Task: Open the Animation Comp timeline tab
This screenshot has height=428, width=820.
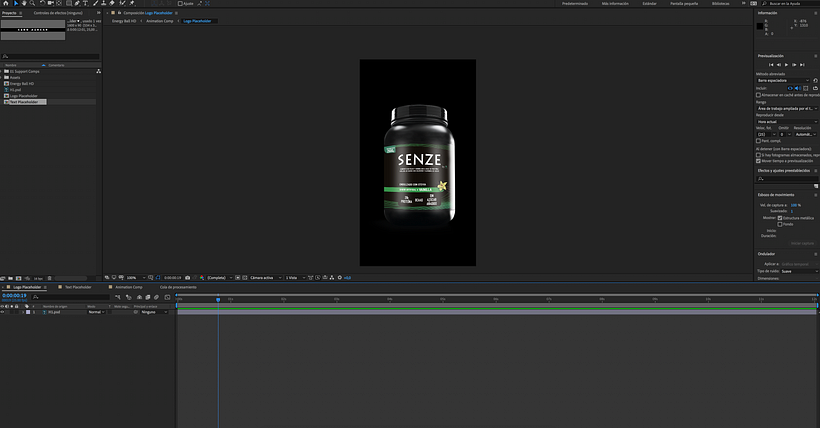Action: point(129,287)
